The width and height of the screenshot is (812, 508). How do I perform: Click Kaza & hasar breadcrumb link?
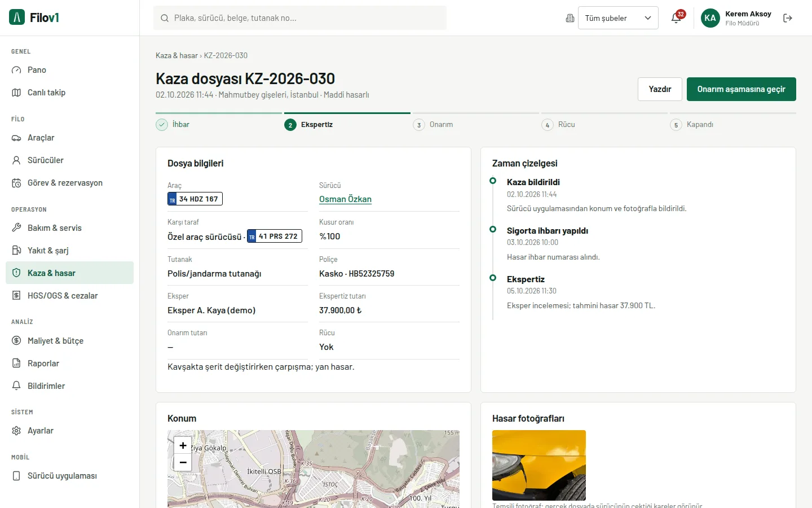coord(176,55)
